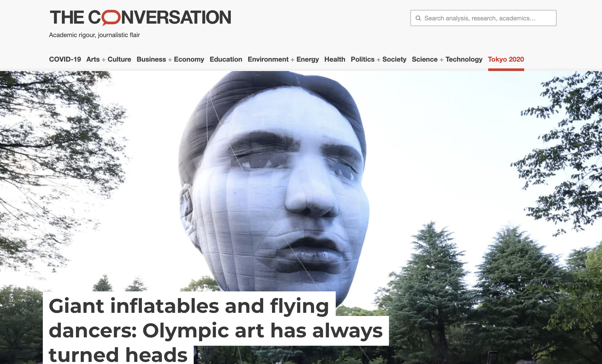Open the Environment section
Image resolution: width=602 pixels, height=364 pixels.
268,59
